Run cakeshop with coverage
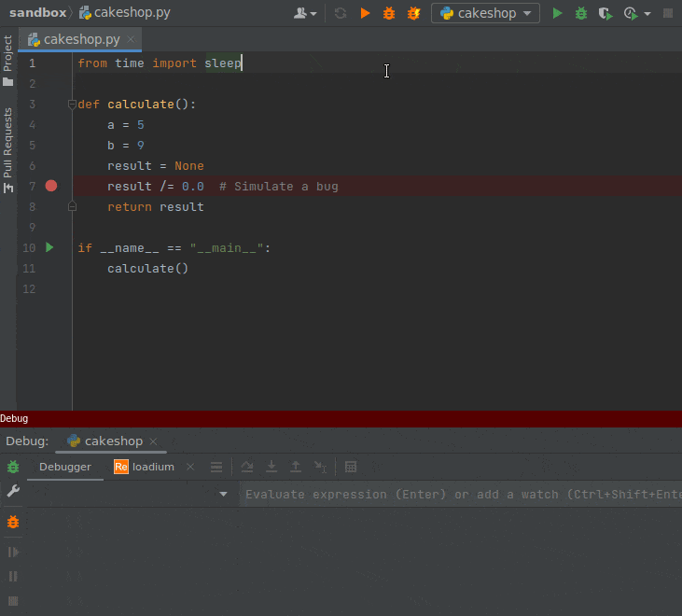Viewport: 682px width, 616px height. 605,14
